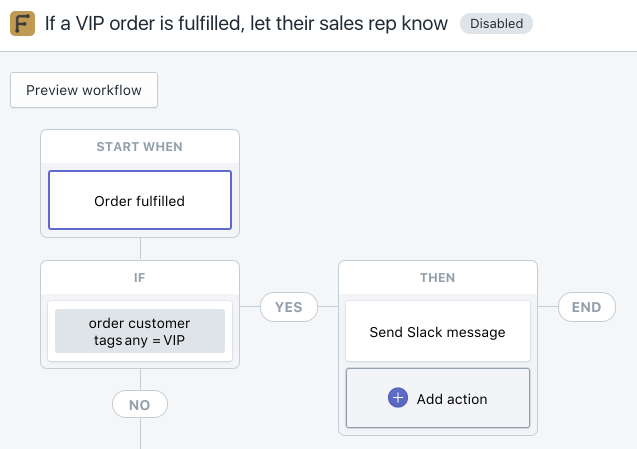Click the Flow app logo icon
Screen dimensions: 637x449
22,23
